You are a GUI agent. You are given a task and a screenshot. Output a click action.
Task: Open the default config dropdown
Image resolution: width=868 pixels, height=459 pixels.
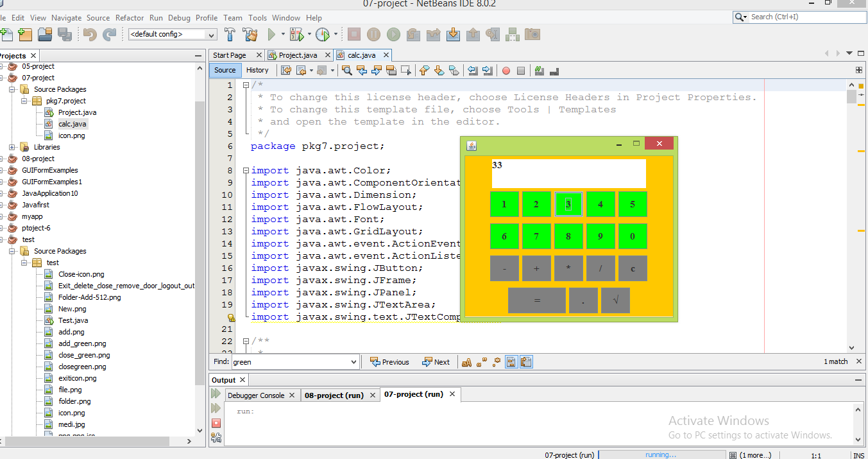pyautogui.click(x=210, y=34)
